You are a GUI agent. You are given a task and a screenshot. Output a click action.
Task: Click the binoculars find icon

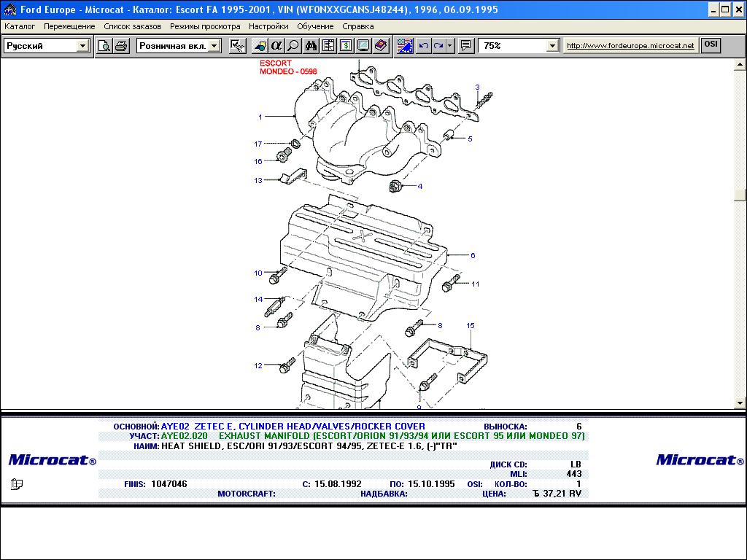tap(311, 46)
